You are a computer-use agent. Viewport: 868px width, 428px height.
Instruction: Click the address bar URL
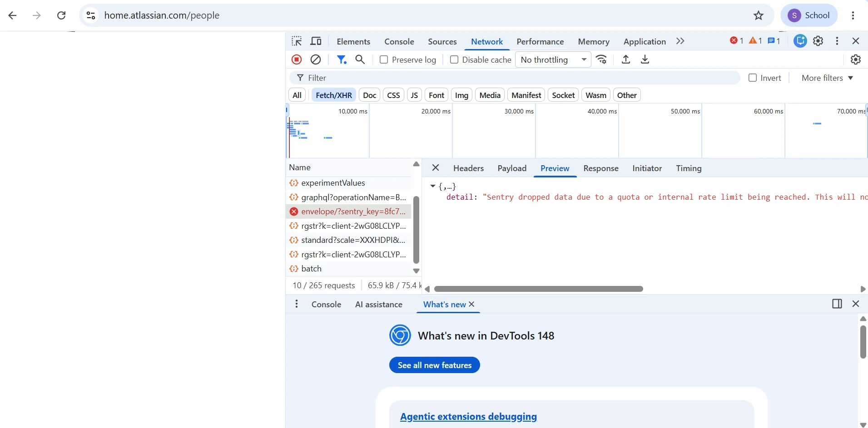162,15
